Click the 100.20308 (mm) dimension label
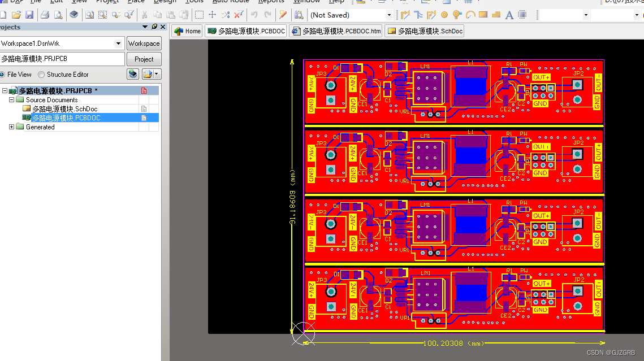 pyautogui.click(x=453, y=343)
